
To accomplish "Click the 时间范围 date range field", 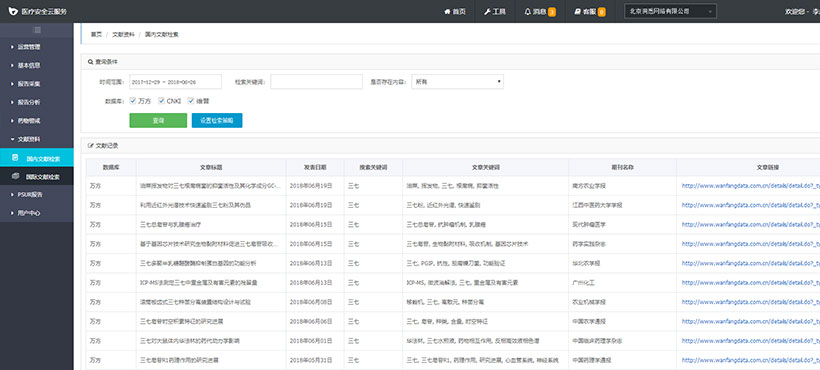I will coord(175,82).
